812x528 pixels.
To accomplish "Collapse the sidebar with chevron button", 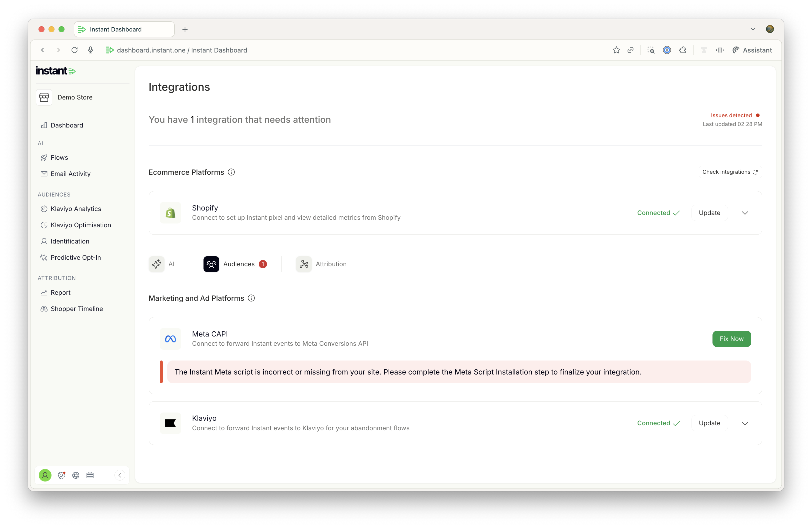I will 120,475.
